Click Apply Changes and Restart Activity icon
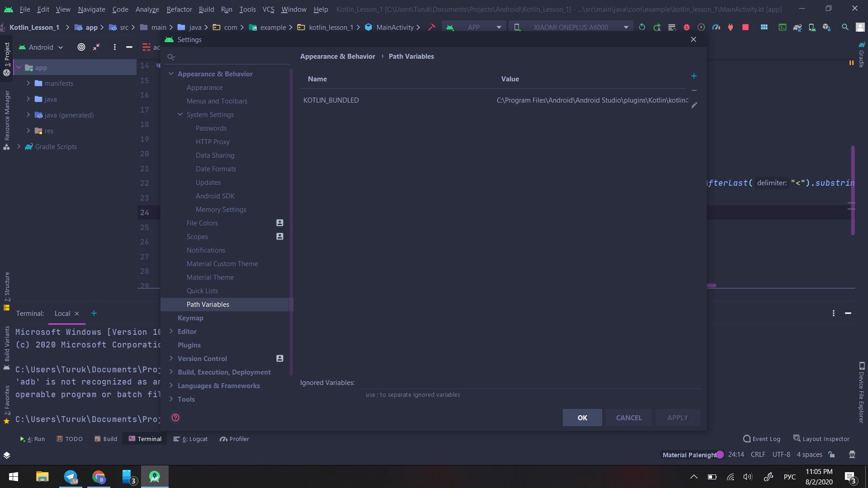The image size is (868, 488). [657, 27]
